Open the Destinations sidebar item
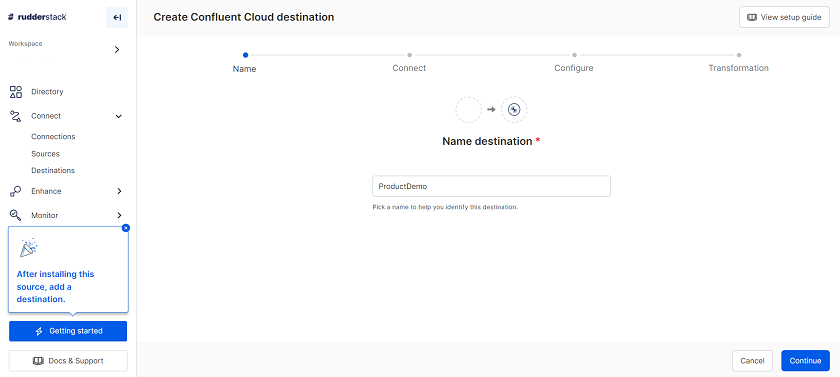 click(53, 170)
